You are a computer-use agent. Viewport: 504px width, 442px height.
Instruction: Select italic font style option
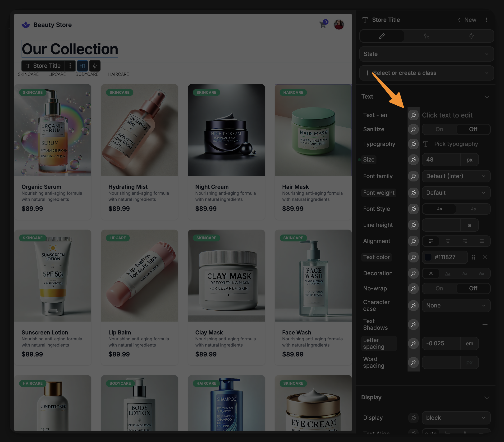473,209
